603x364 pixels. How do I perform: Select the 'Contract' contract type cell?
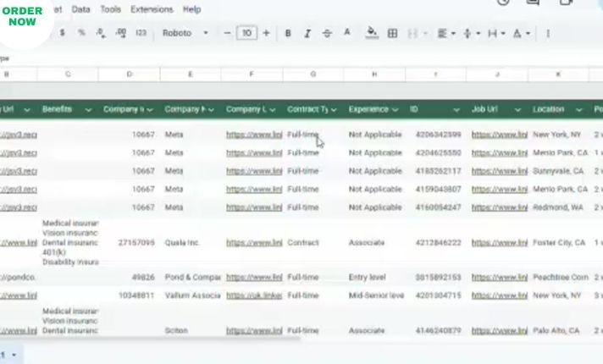(313, 243)
